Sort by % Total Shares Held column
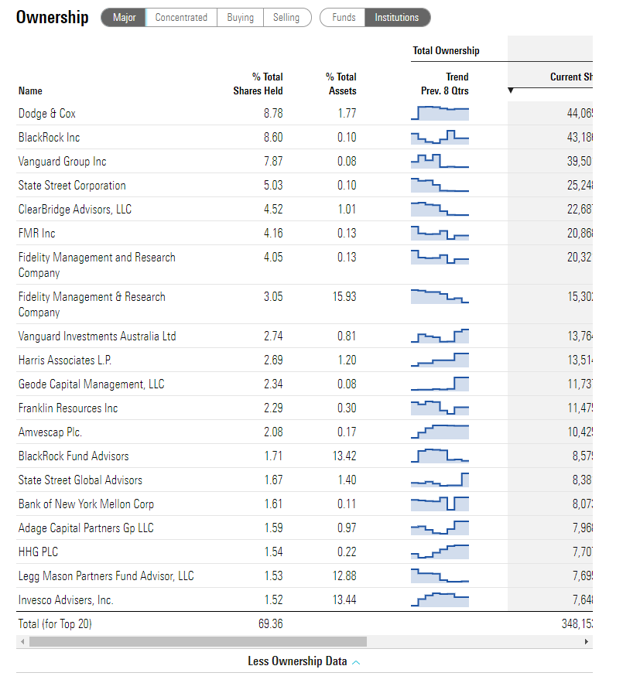Image resolution: width=640 pixels, height=683 pixels. [258, 84]
